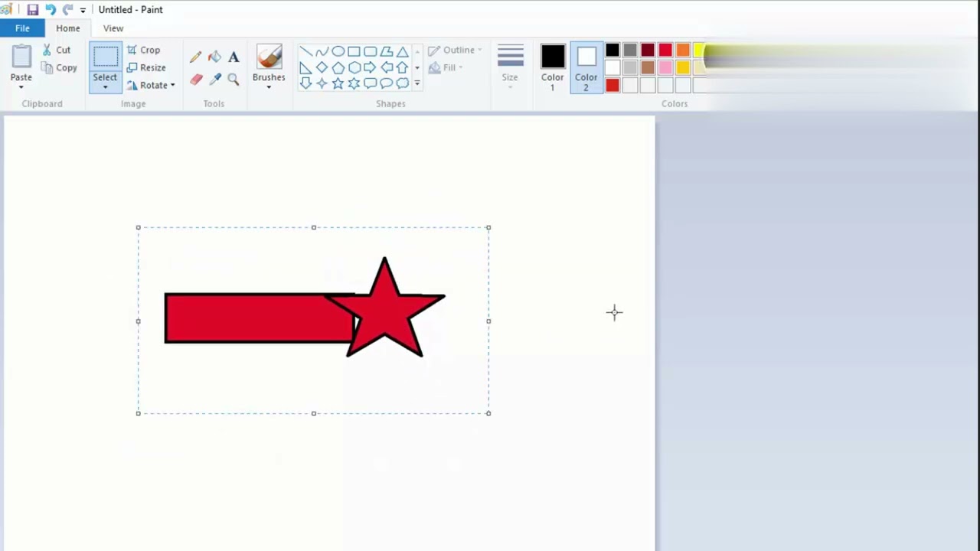
Task: Open the File menu
Action: click(22, 28)
